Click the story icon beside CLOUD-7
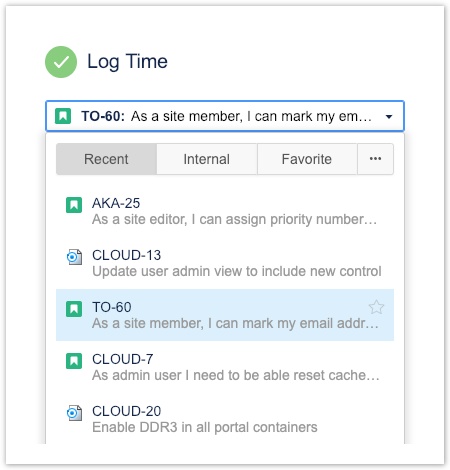Image resolution: width=450 pixels, height=470 pixels. pyautogui.click(x=74, y=361)
